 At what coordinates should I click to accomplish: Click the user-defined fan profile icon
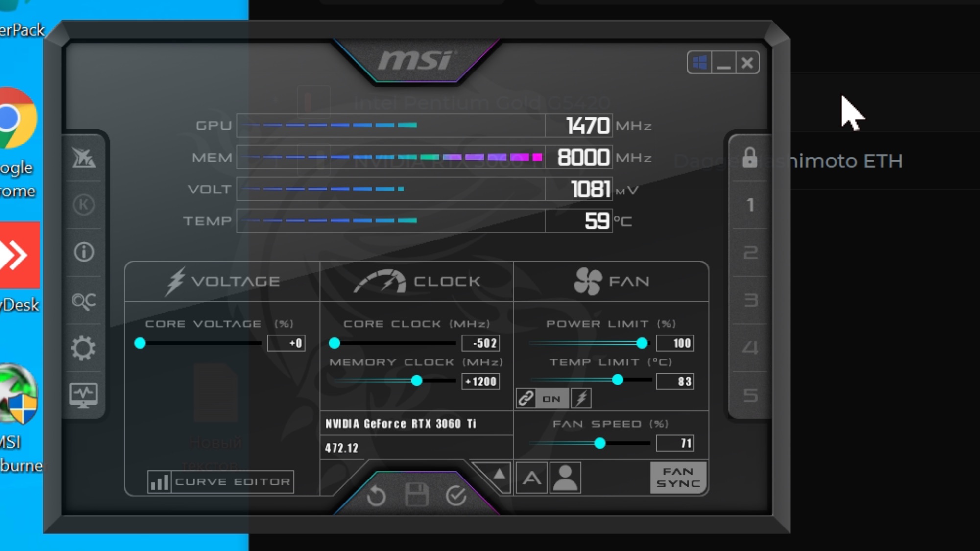(565, 478)
